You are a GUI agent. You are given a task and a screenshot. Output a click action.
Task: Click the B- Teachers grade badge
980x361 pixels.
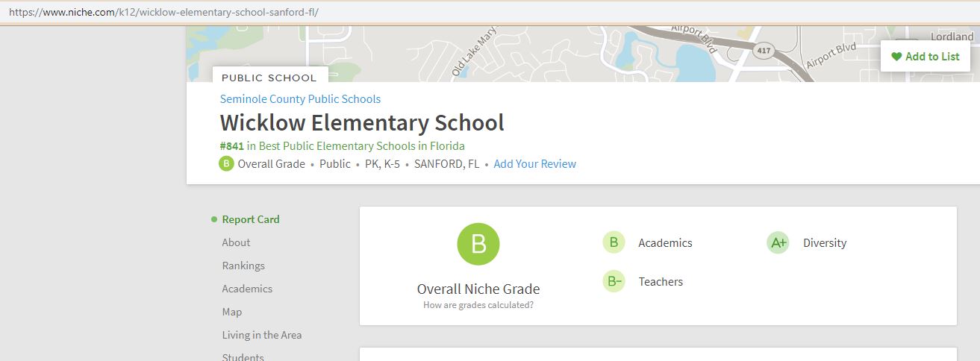pyautogui.click(x=614, y=281)
